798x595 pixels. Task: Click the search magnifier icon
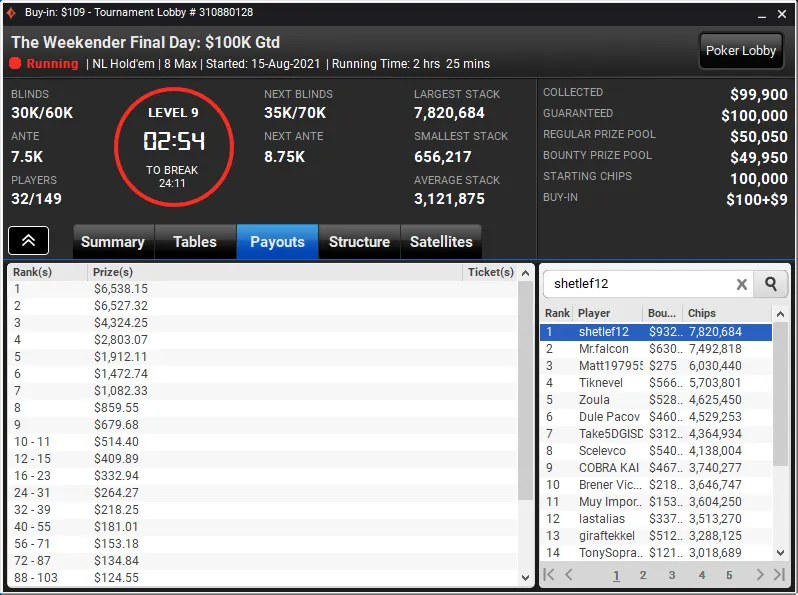click(771, 284)
